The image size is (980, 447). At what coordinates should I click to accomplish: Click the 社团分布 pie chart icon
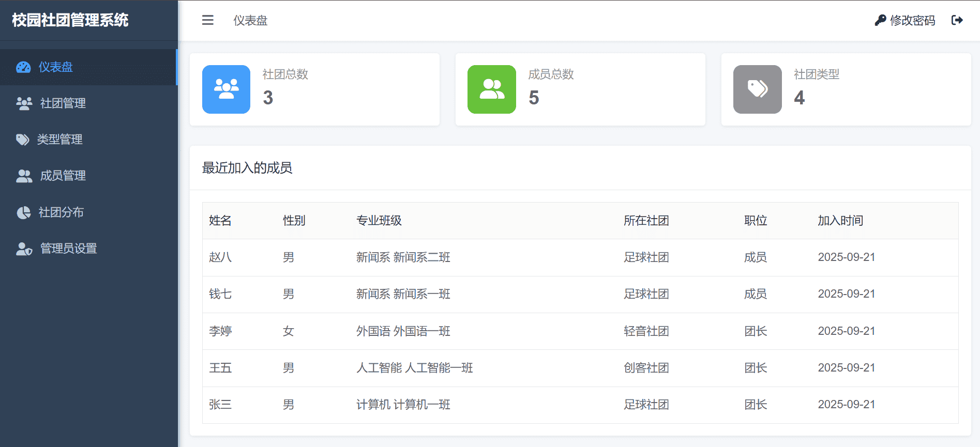(x=23, y=212)
